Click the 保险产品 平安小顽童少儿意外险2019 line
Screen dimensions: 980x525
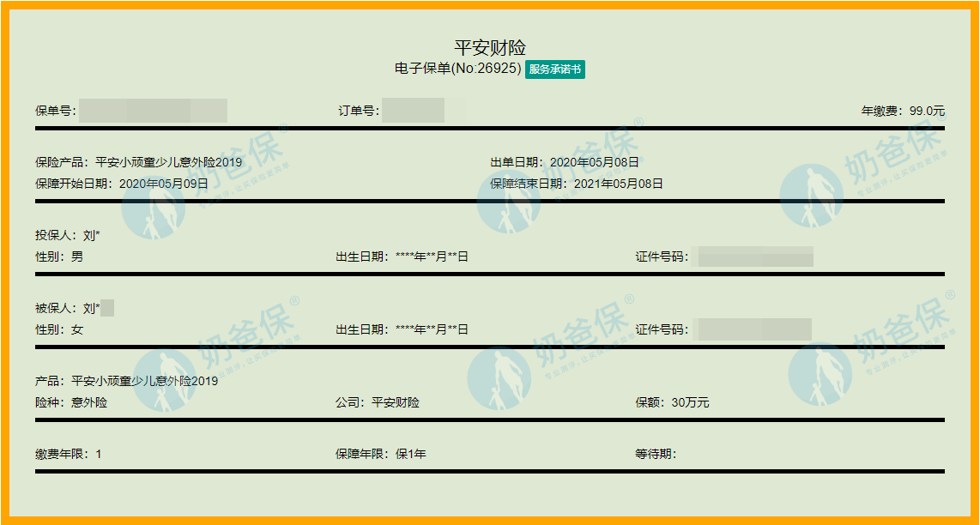(139, 163)
